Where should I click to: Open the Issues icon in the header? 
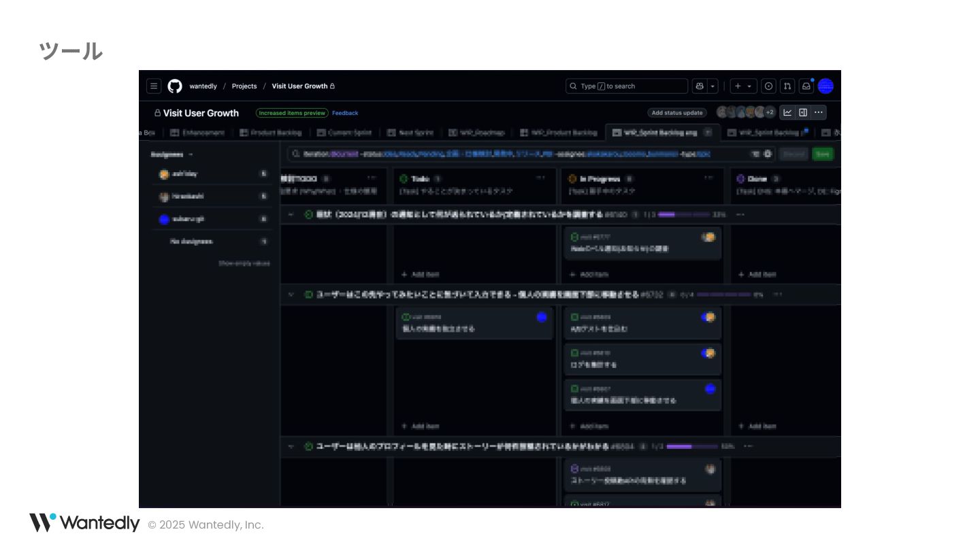tap(768, 86)
